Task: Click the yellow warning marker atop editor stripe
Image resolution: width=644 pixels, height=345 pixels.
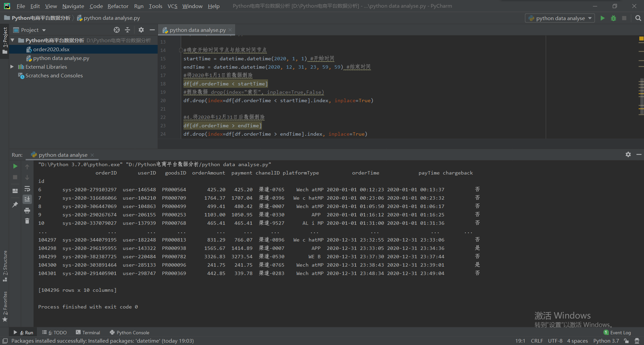Action: 641,39
